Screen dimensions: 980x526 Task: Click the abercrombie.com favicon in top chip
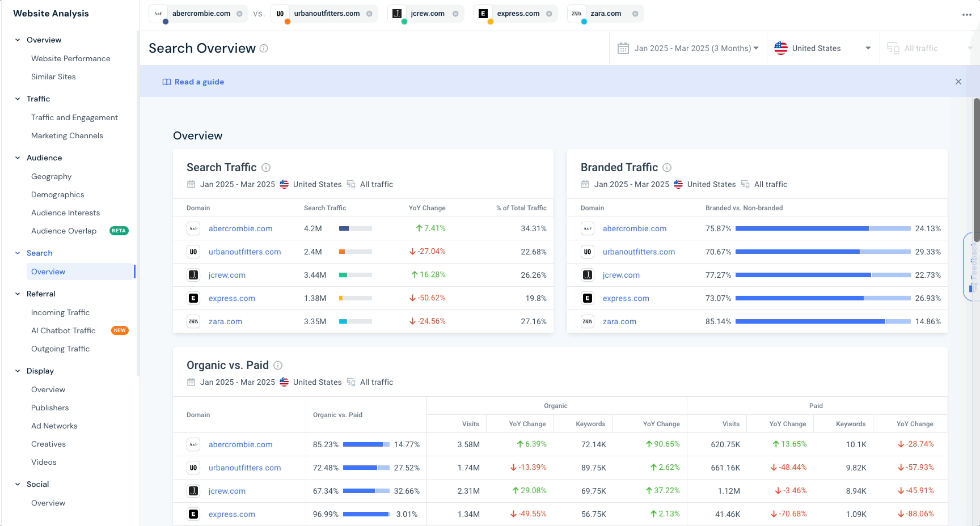(158, 14)
